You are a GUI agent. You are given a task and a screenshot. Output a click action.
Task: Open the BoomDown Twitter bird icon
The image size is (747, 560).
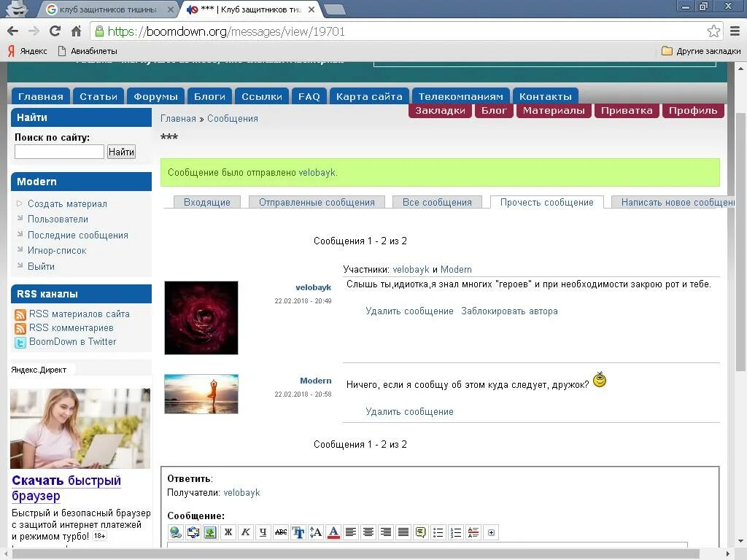[x=20, y=343]
